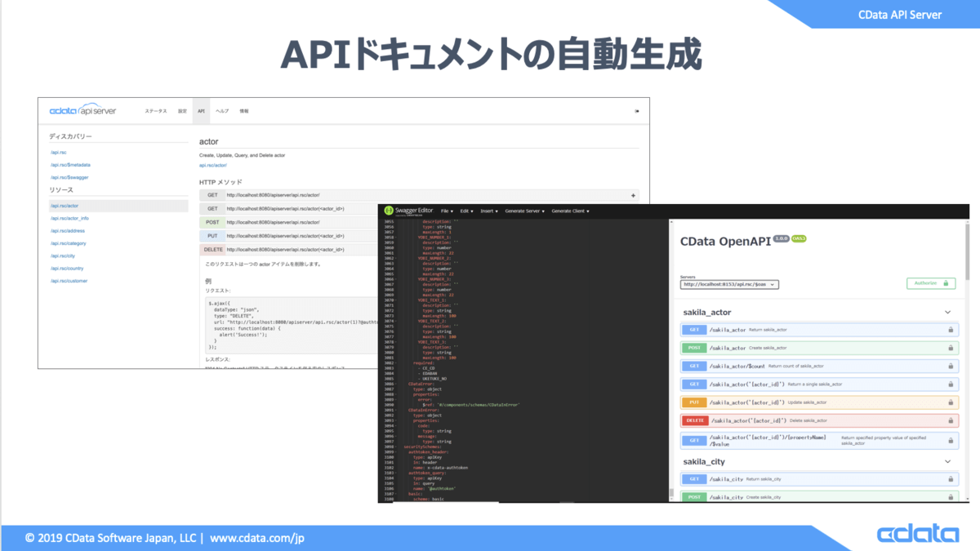
Task: Open the 設定 tab in API Server
Action: [182, 111]
